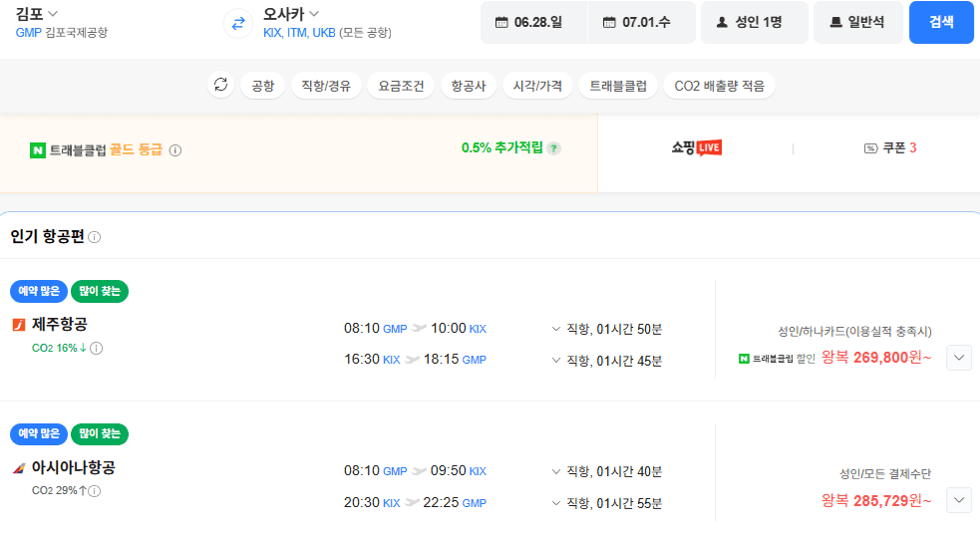The width and height of the screenshot is (980, 536).
Task: Click info icon beside CO2 29% for 아시아나항공
Action: click(95, 491)
